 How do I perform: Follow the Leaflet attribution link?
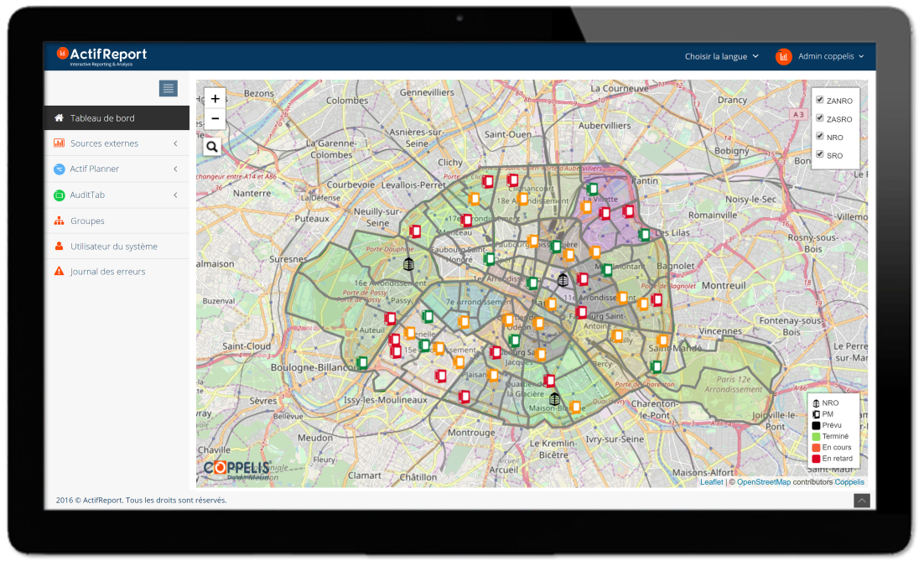[x=711, y=482]
